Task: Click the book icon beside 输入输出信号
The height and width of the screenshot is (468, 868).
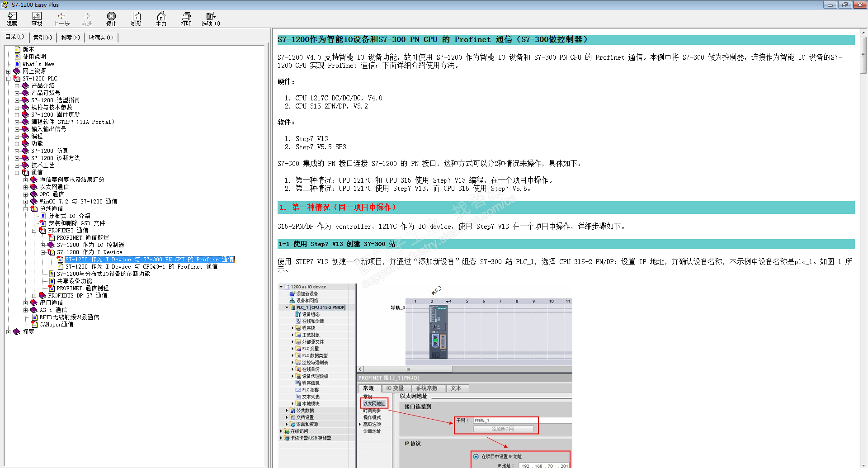Action: click(26, 129)
